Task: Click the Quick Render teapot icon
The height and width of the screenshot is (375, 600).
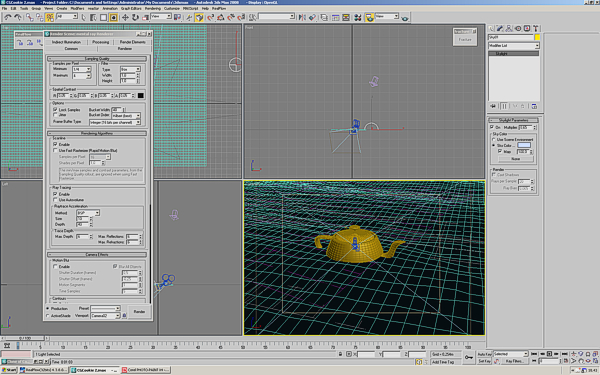Action: [405, 17]
